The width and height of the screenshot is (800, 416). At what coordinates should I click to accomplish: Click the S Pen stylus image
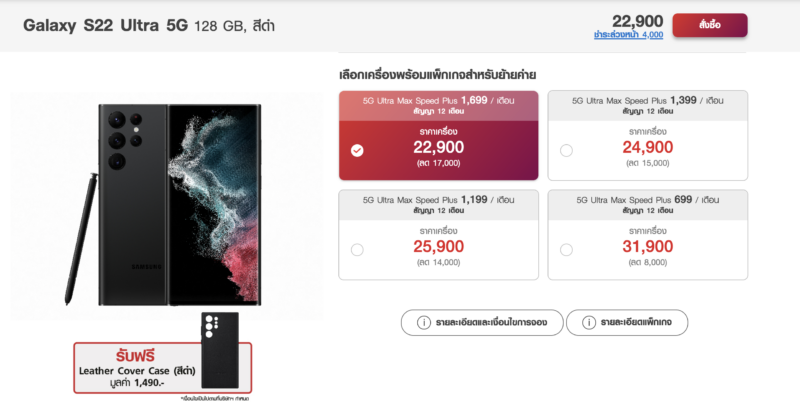[81, 239]
